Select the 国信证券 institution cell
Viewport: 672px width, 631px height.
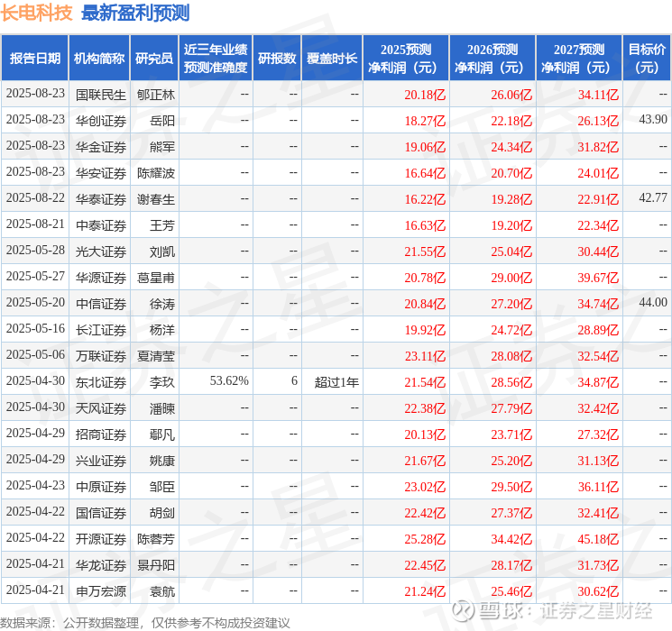click(x=101, y=513)
